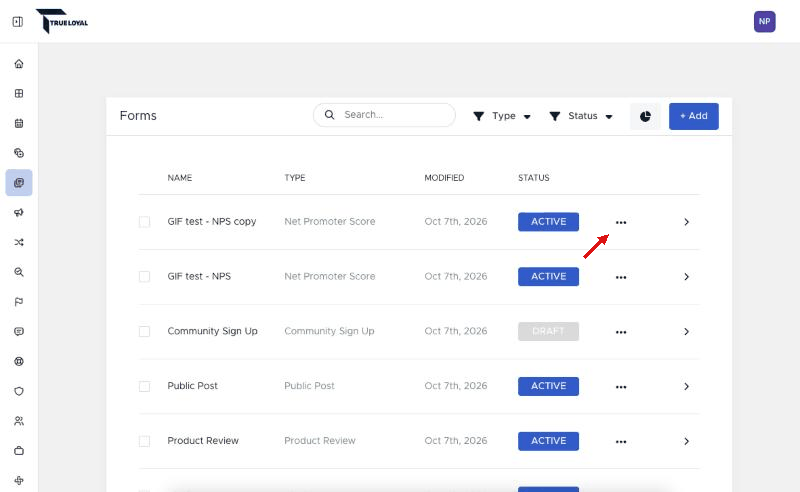Open the Public Post form name
Image resolution: width=800 pixels, height=492 pixels.
192,386
